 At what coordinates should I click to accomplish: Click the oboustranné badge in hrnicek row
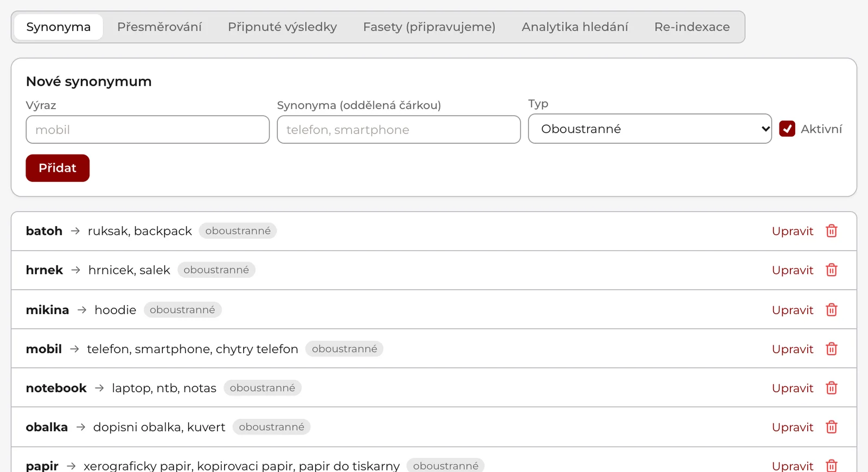click(x=216, y=270)
